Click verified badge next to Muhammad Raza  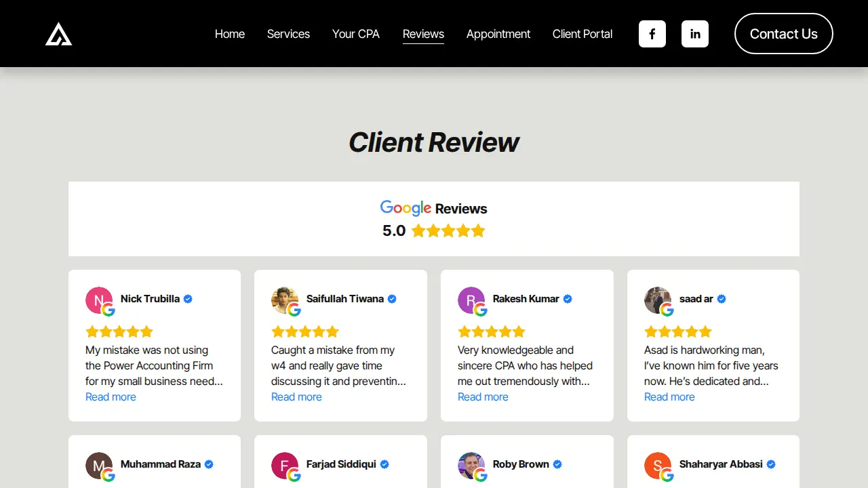[x=209, y=464]
